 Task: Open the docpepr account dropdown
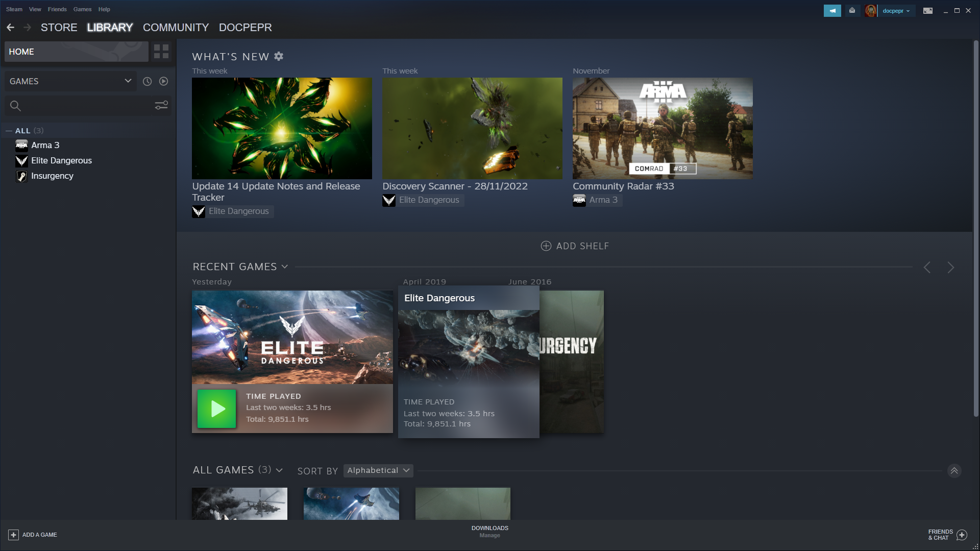coord(896,11)
